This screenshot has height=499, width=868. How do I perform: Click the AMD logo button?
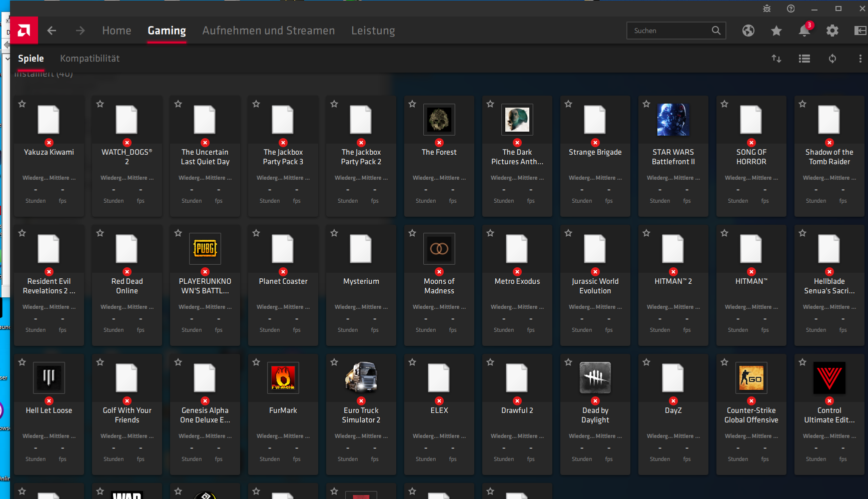pyautogui.click(x=24, y=31)
